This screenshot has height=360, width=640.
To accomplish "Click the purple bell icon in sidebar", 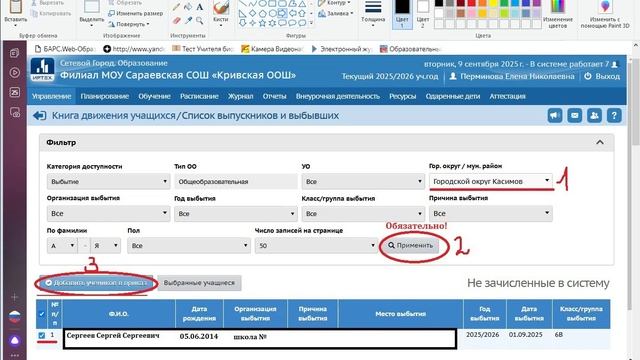I will 15,340.
